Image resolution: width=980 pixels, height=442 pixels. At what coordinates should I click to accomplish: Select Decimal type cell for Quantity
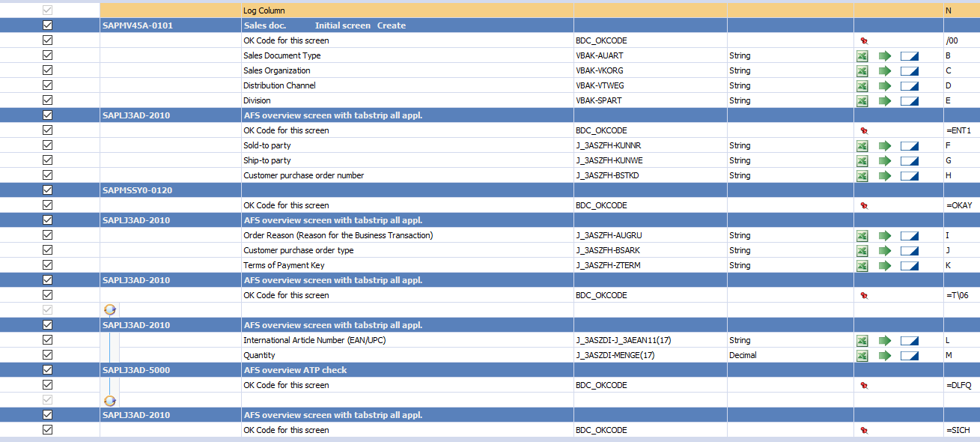pos(790,355)
